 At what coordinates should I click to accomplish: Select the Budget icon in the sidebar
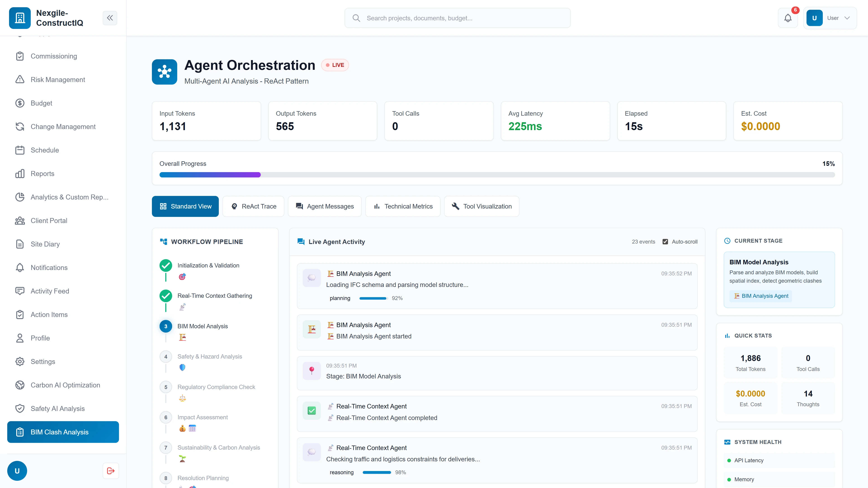tap(19, 103)
